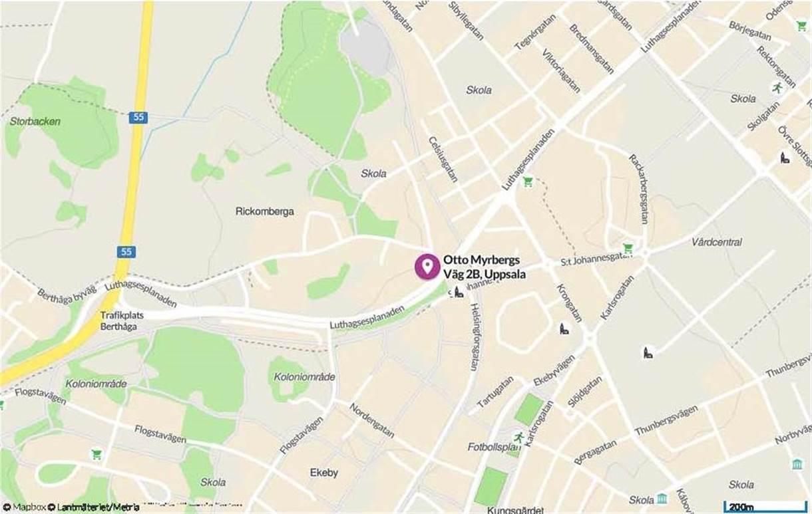812x514 pixels.
Task: Click the running figure icon near Rektorsgatan
Action: (x=776, y=88)
